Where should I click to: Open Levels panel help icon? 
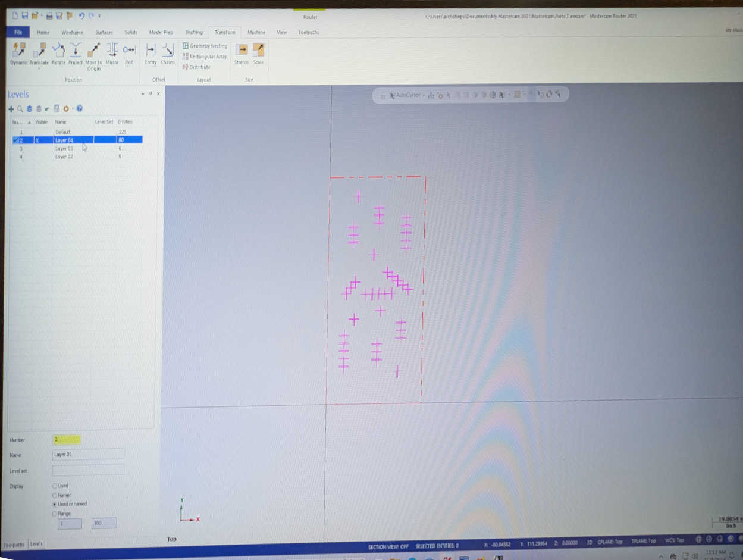tap(79, 109)
